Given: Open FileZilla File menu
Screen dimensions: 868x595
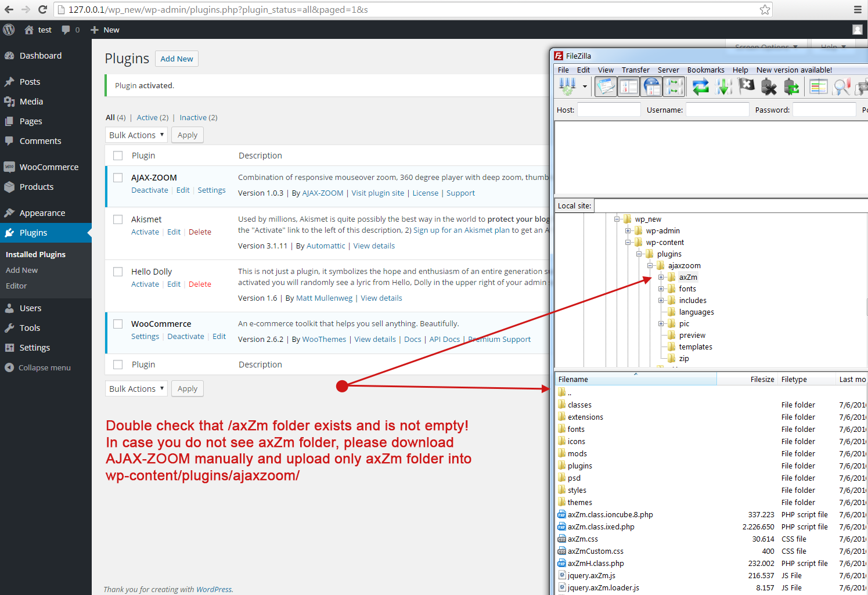Looking at the screenshot, I should pos(563,70).
